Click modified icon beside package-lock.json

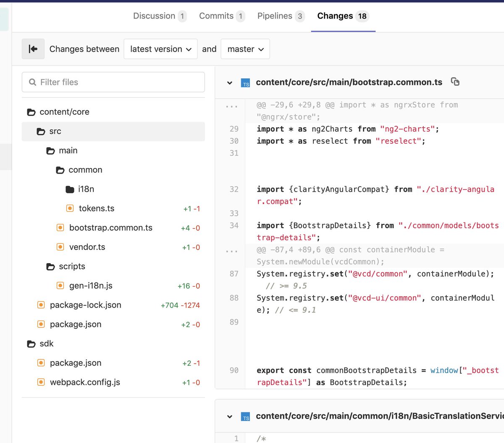[41, 305]
